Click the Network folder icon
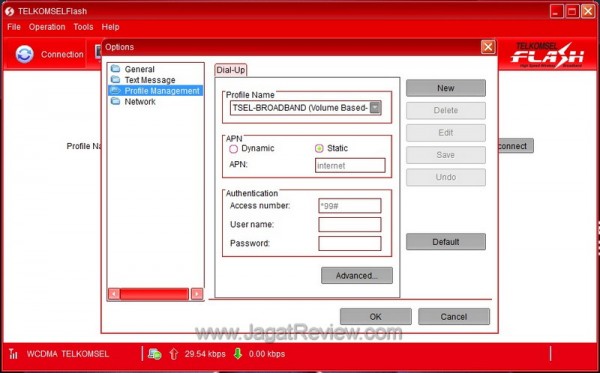600x373 pixels. coord(115,101)
